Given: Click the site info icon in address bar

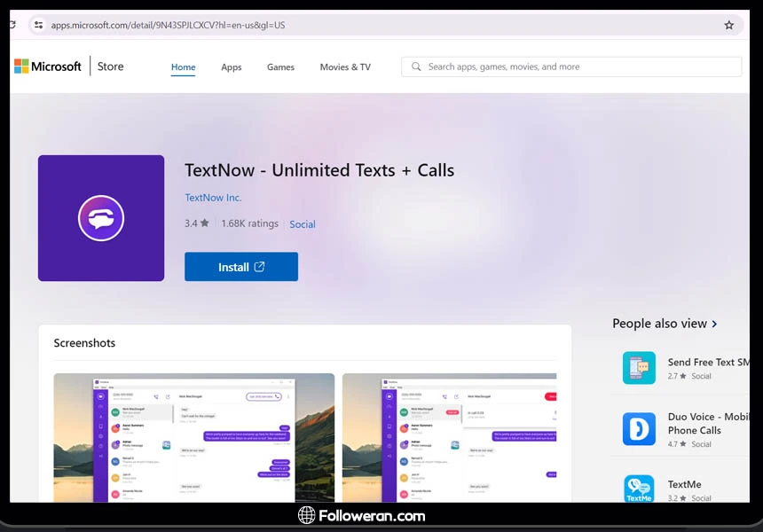Looking at the screenshot, I should click(38, 25).
